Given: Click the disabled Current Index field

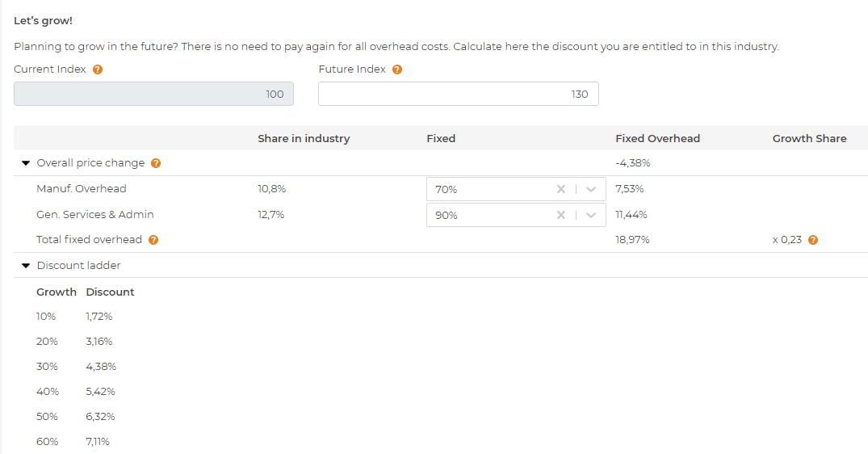Looking at the screenshot, I should 153,94.
